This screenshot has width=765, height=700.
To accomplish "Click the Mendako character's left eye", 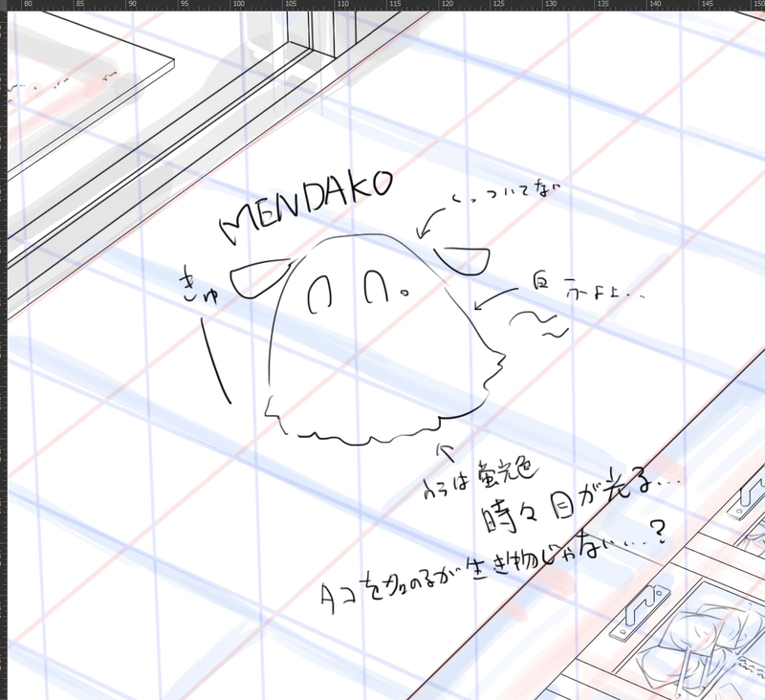I will 320,293.
